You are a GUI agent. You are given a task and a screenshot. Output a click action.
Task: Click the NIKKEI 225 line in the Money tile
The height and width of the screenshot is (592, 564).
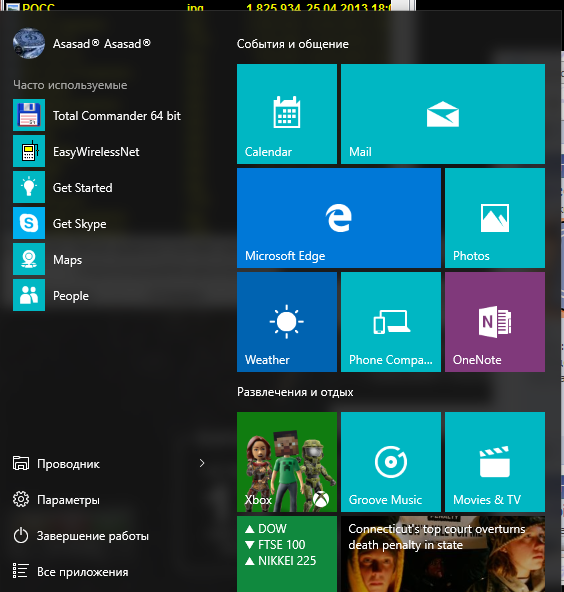[280, 561]
